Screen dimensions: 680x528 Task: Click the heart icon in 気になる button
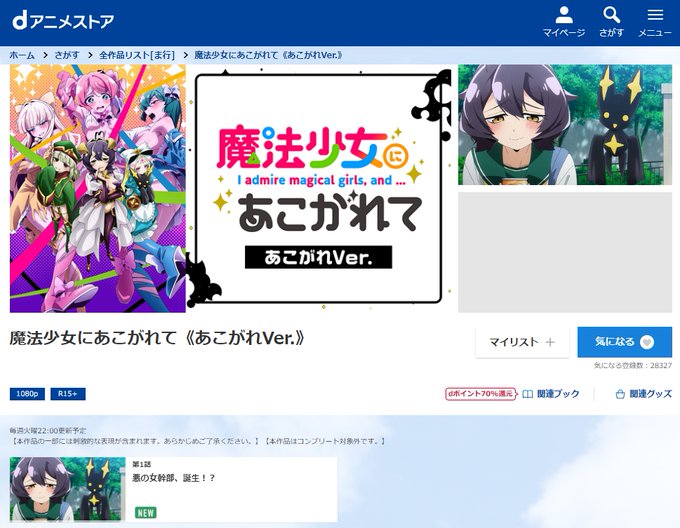click(647, 342)
